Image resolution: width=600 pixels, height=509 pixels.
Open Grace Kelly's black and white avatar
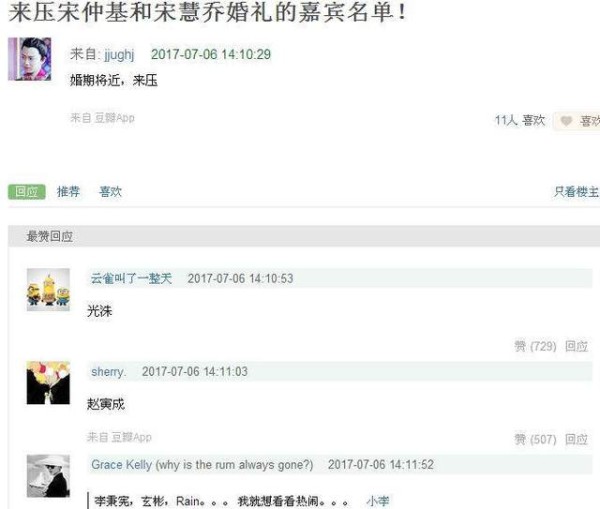pos(48,476)
